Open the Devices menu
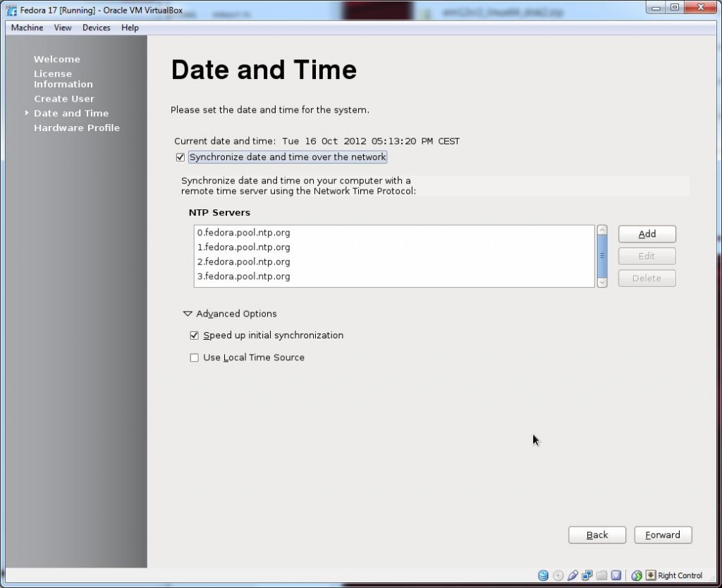This screenshot has height=588, width=722. coord(96,27)
